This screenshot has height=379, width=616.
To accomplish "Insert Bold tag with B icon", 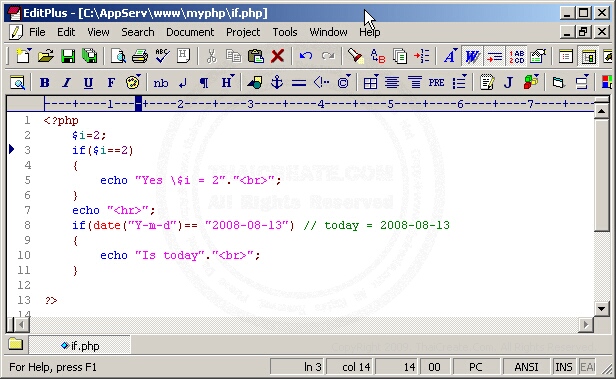I will (44, 82).
